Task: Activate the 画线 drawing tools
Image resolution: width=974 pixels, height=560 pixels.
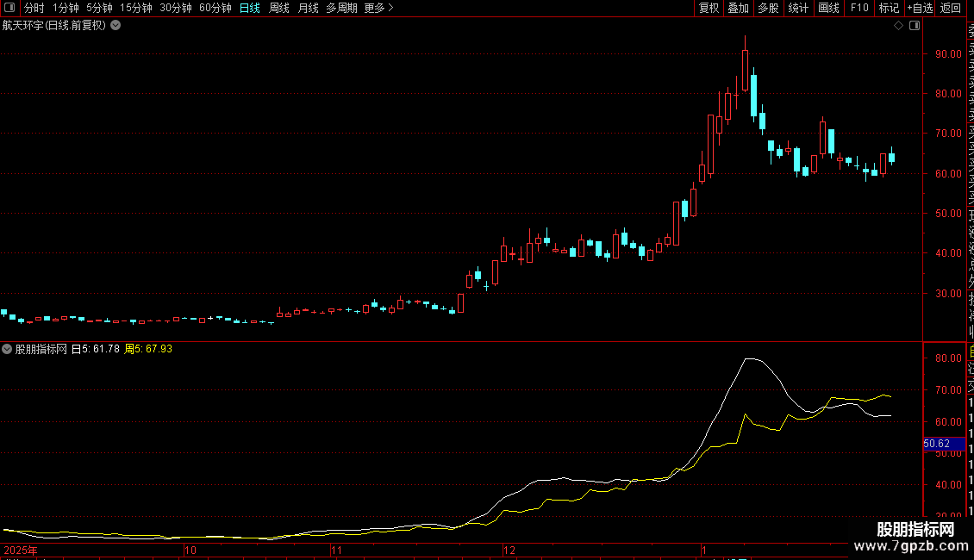Action: (828, 8)
